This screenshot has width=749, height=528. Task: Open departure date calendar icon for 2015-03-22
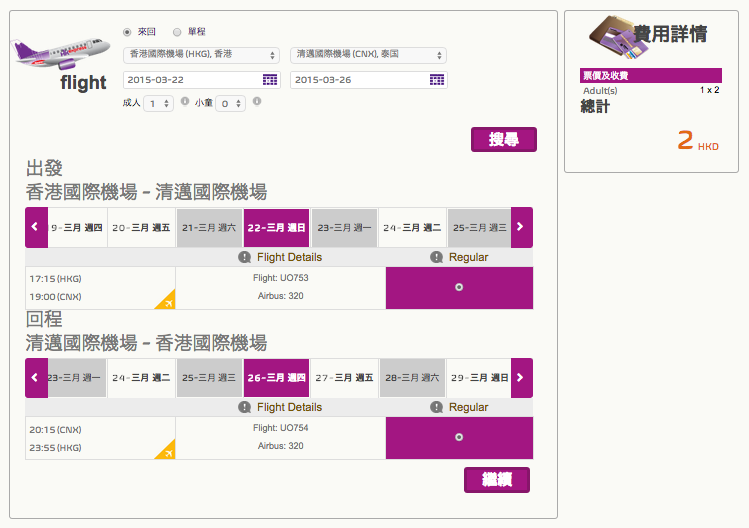coord(270,80)
